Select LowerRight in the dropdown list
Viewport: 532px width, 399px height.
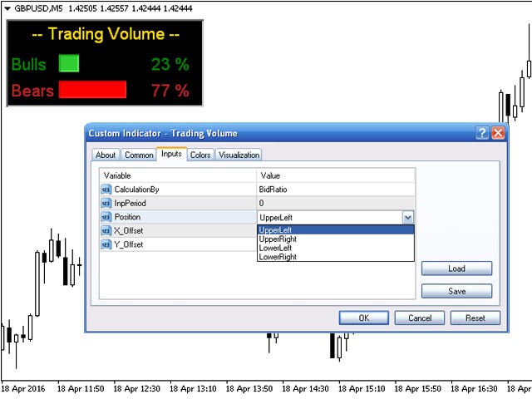[x=336, y=257]
